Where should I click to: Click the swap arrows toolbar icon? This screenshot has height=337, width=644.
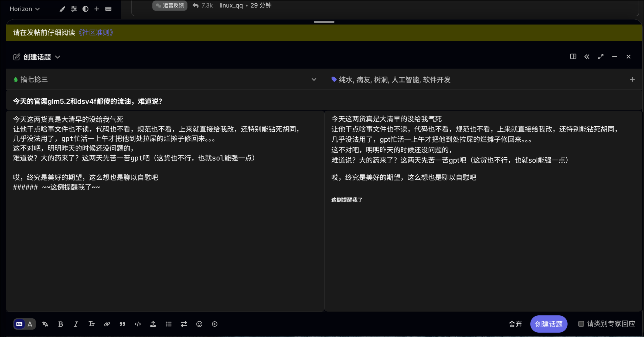click(x=184, y=324)
